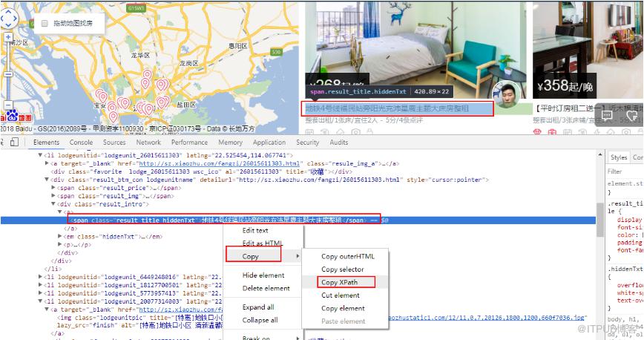The height and width of the screenshot is (340, 644).
Task: Click the host avatar on the first listing
Action: (x=507, y=94)
